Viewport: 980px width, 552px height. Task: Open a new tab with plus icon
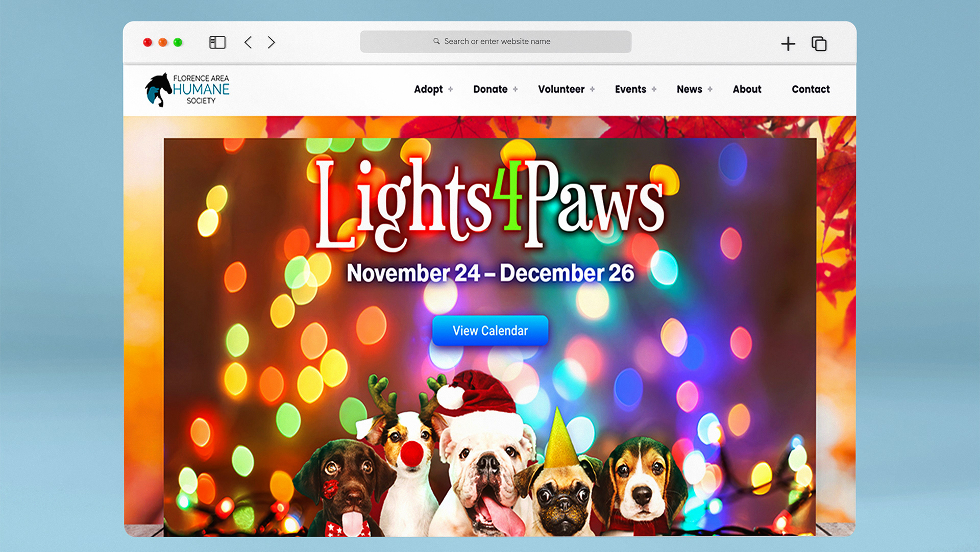[x=788, y=44]
